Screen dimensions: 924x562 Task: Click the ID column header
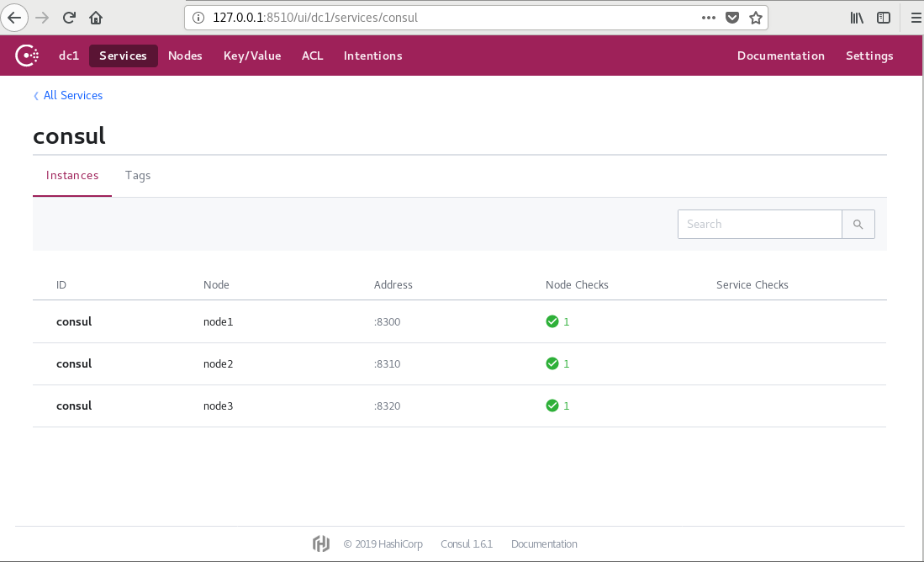(x=61, y=285)
